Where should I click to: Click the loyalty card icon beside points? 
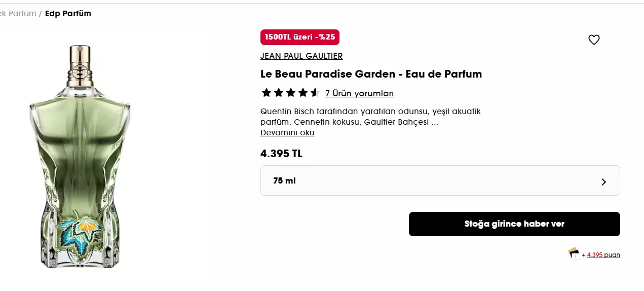tap(574, 253)
